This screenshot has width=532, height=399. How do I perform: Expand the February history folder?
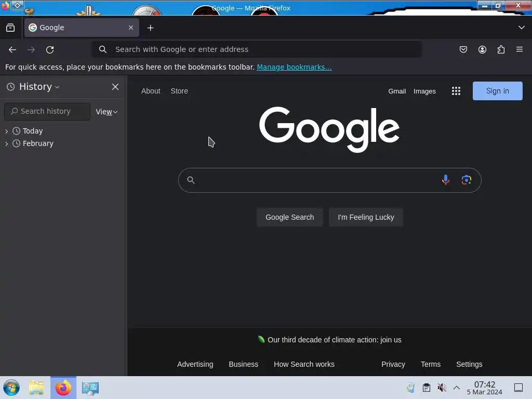click(x=6, y=143)
